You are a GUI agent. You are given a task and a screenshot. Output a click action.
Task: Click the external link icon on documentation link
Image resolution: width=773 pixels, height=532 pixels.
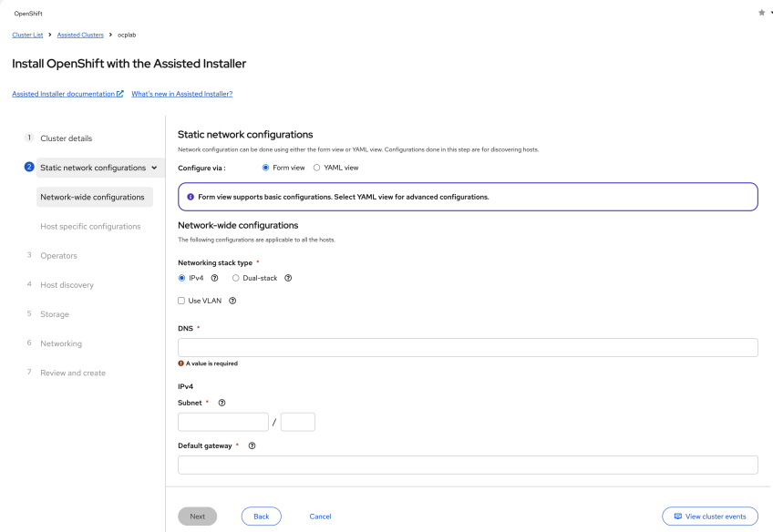(x=121, y=93)
